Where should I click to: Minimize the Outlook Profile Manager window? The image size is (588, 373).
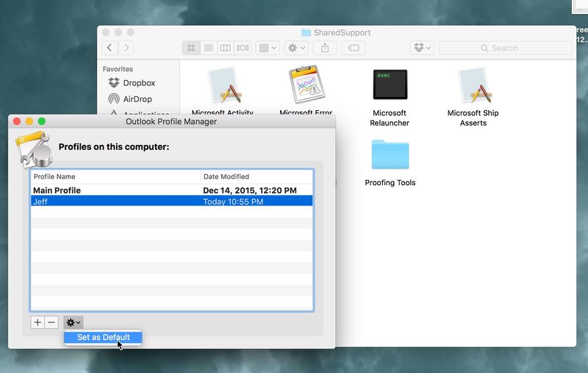point(29,121)
